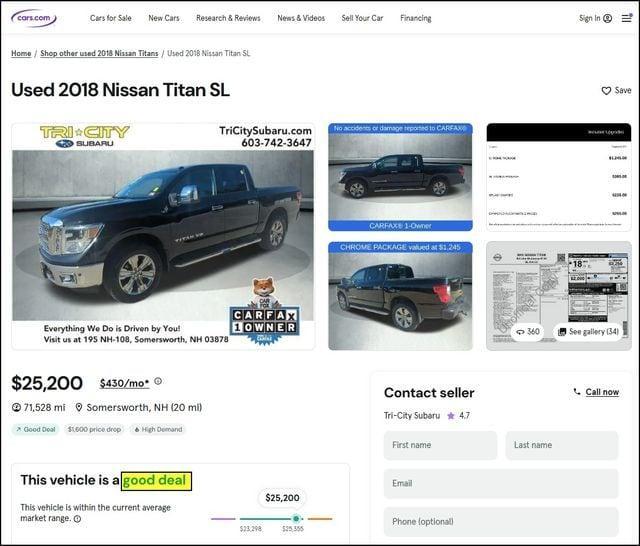Open the Cars for Sale menu

click(111, 18)
